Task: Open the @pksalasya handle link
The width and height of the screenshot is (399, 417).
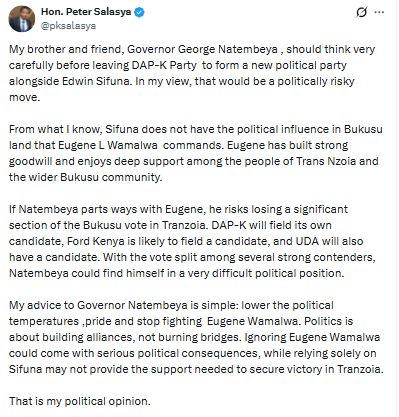Action: click(x=68, y=26)
